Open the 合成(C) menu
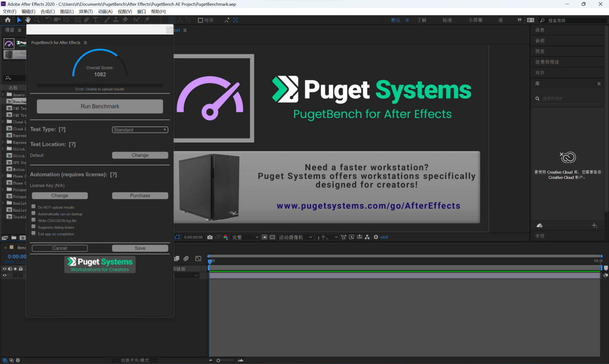 coord(48,12)
